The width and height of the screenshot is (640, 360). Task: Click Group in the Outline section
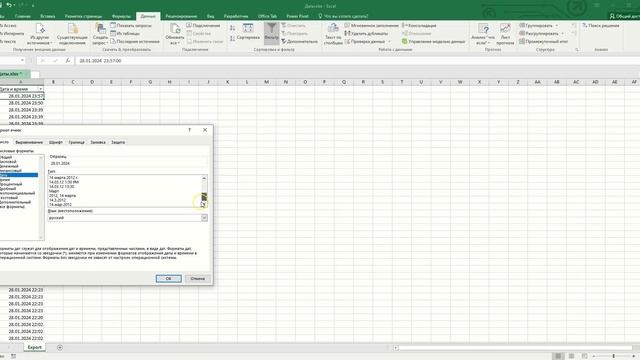[x=538, y=25]
